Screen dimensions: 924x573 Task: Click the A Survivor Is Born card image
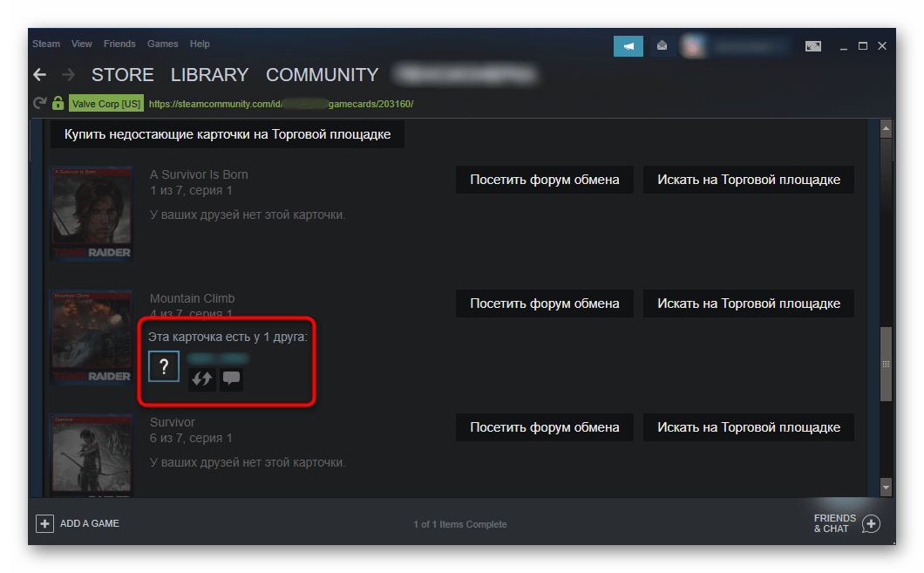click(92, 214)
